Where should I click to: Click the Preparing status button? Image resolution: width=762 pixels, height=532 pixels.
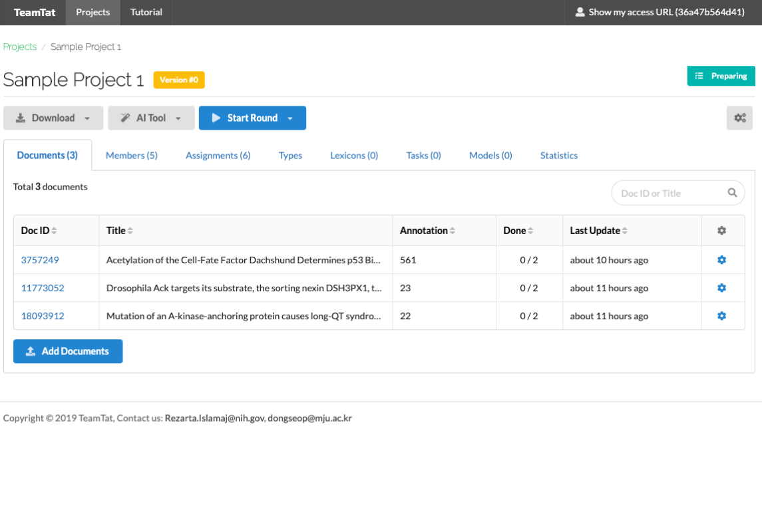click(721, 76)
